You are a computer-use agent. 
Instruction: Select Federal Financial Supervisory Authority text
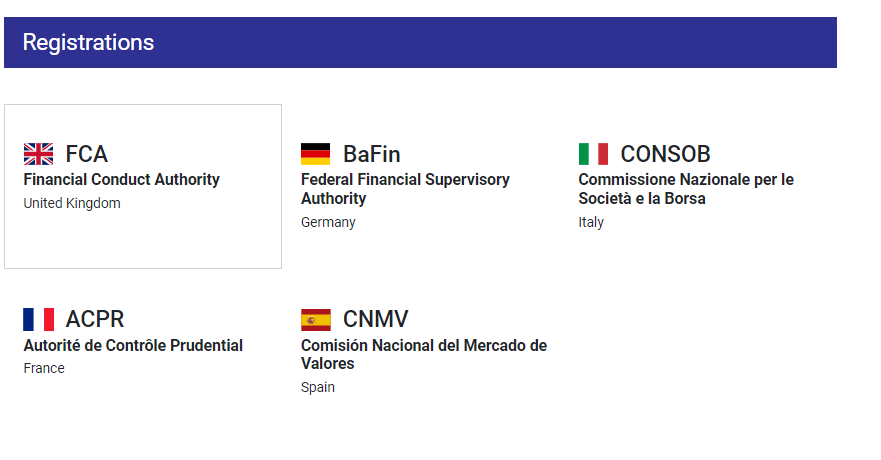[405, 189]
